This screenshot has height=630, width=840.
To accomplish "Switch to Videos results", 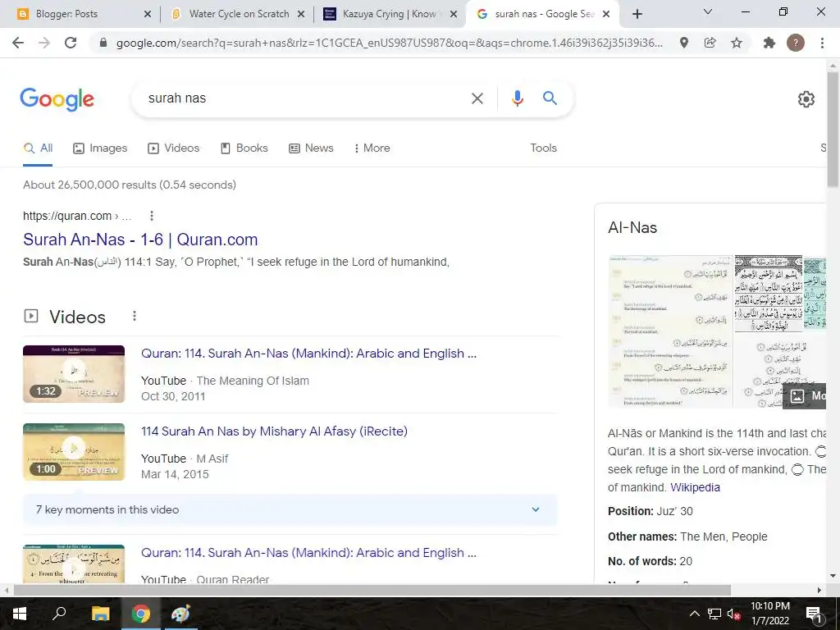I will click(174, 148).
